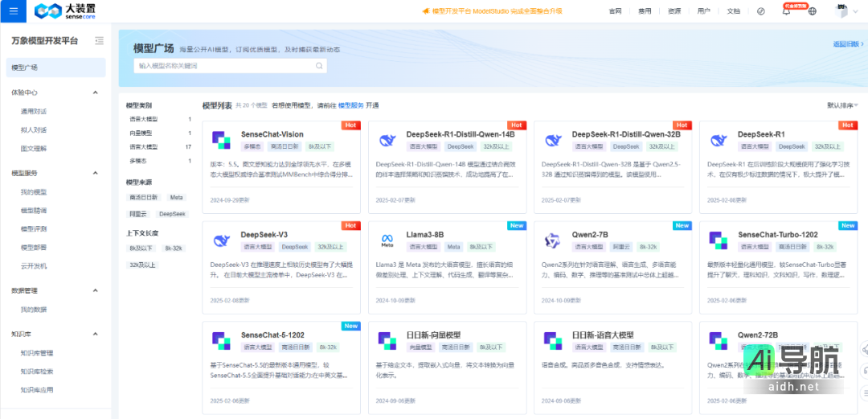The height and width of the screenshot is (419, 868).
Task: Expand the account dropdown arrow beside avatar
Action: coord(857,11)
